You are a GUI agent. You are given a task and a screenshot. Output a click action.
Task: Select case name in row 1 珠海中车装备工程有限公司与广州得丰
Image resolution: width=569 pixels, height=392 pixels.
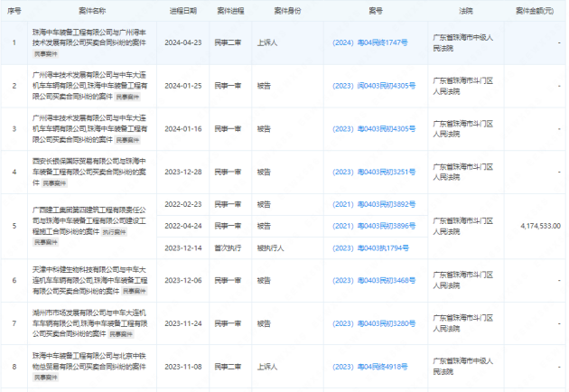(x=89, y=38)
